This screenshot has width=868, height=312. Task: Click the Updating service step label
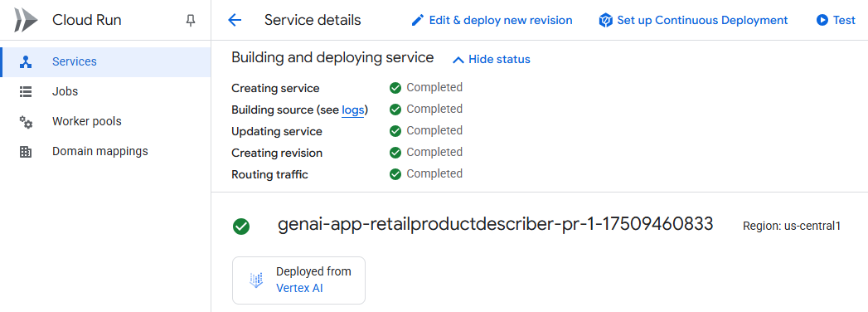[277, 132]
